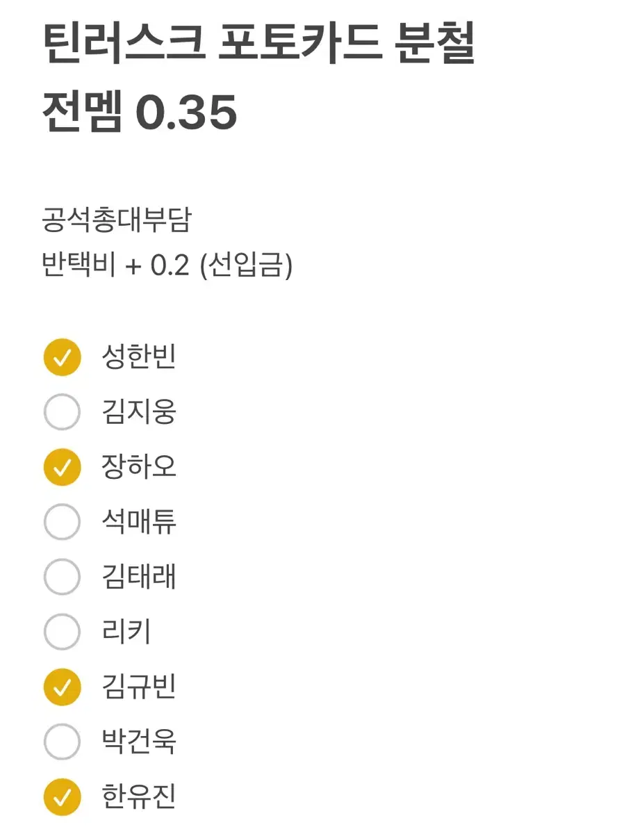Click the 성한빈 name label

(x=139, y=357)
